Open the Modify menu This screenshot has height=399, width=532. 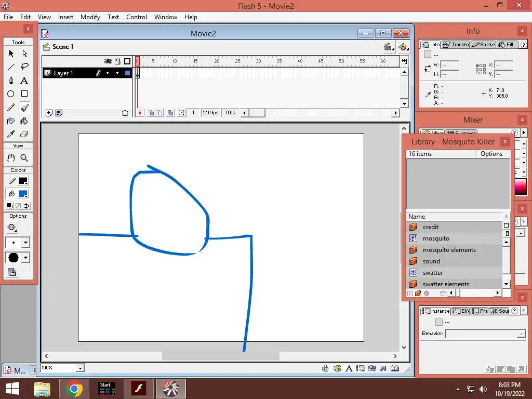coord(90,17)
